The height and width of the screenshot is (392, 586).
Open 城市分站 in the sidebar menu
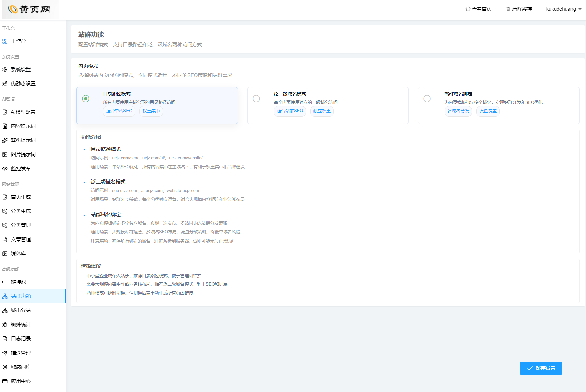coord(21,310)
